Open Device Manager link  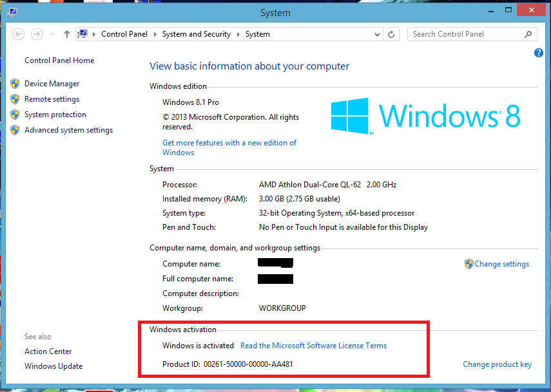pos(52,84)
